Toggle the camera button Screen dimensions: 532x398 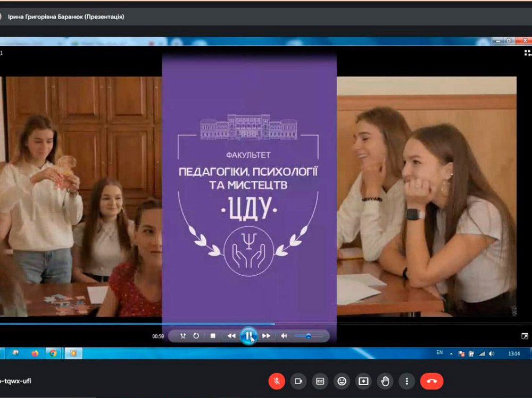point(298,381)
